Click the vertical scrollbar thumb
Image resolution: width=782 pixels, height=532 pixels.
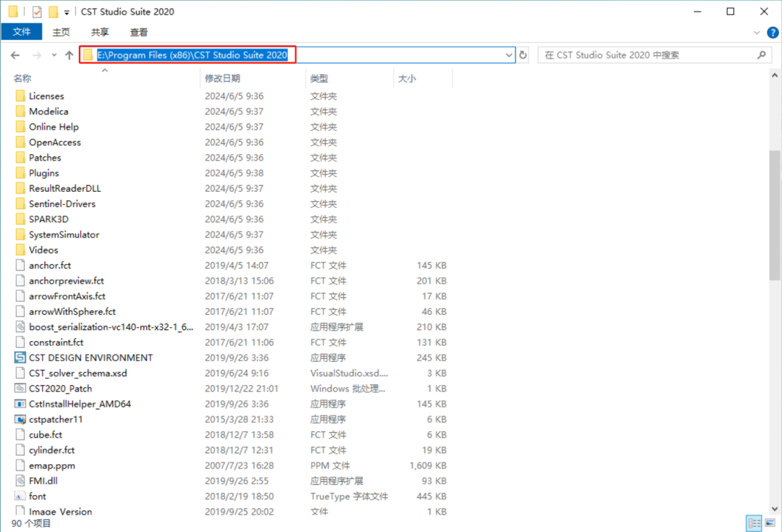coord(775,216)
